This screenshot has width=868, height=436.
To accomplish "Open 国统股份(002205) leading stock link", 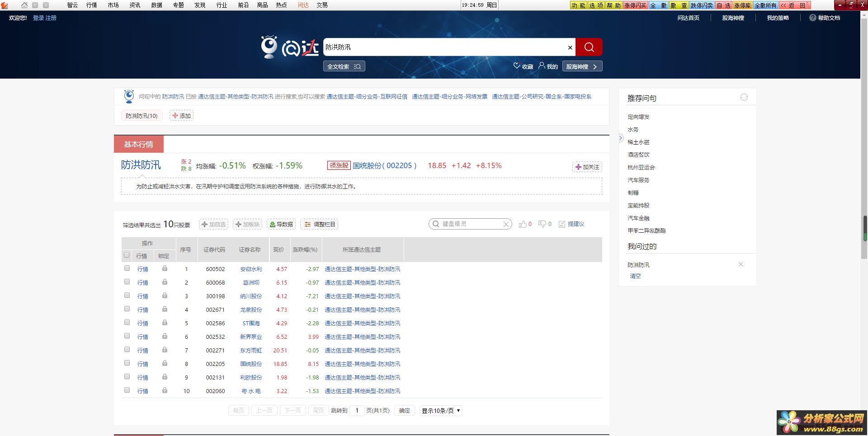I will 385,165.
